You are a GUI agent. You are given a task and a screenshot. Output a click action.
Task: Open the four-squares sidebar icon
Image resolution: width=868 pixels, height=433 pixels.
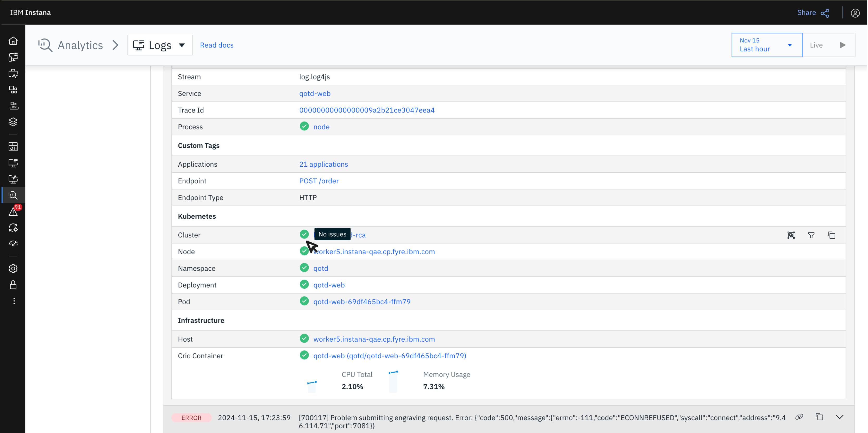(13, 90)
